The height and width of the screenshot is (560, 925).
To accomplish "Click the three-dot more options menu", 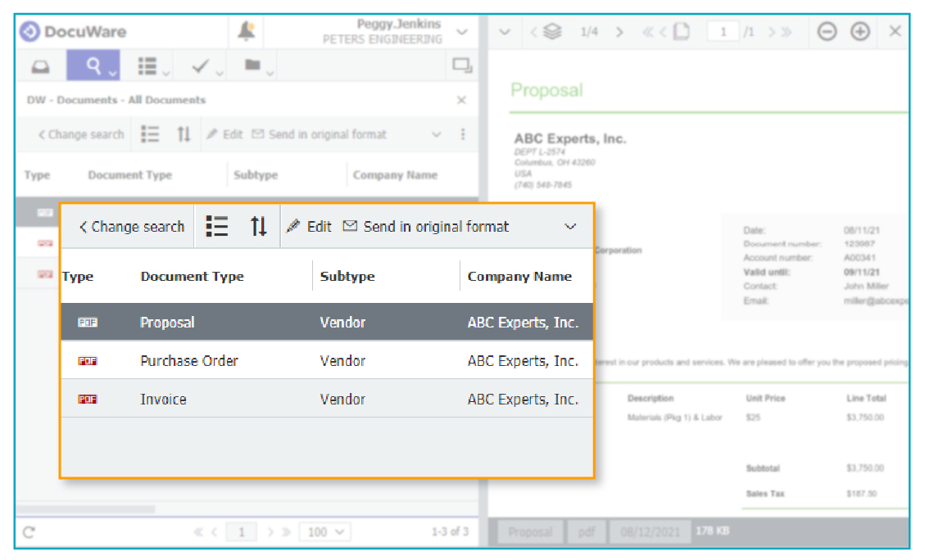I will click(462, 134).
